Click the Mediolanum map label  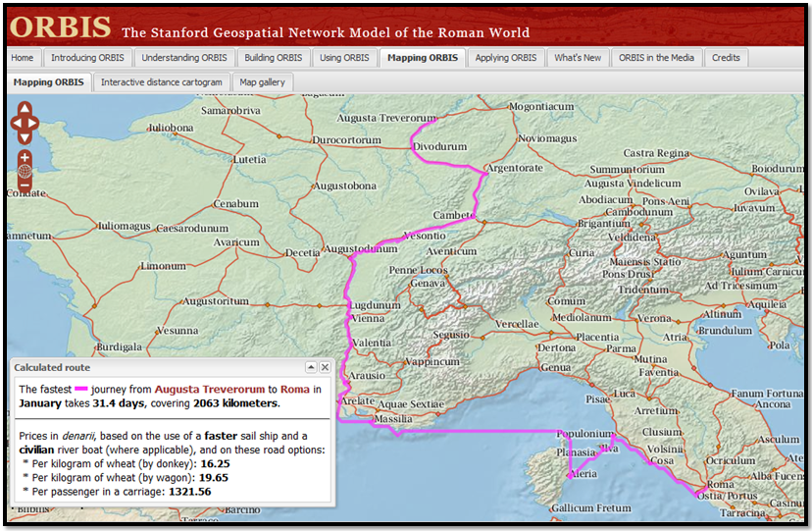[x=582, y=317]
